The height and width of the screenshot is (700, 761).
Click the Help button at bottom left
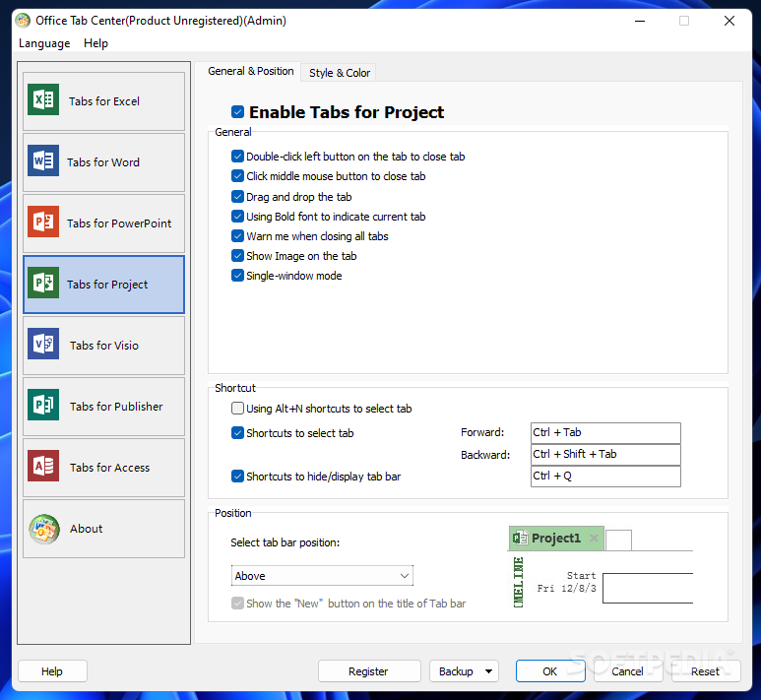(x=52, y=671)
